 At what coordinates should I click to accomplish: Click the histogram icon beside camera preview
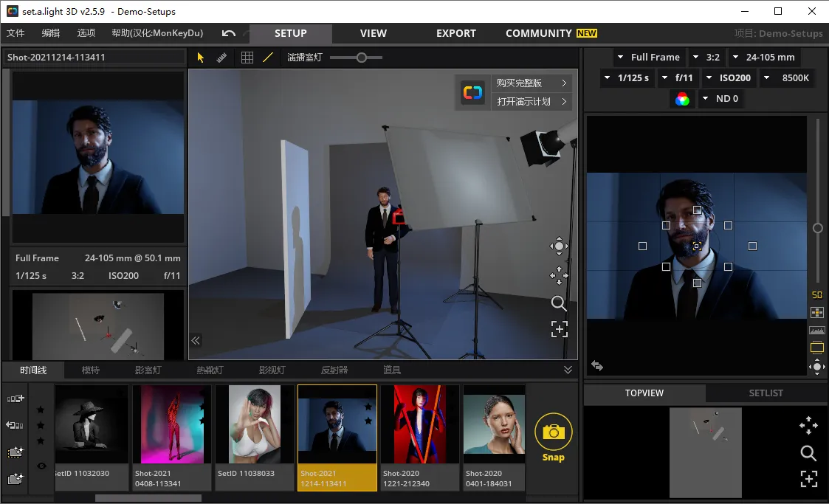pyautogui.click(x=816, y=331)
